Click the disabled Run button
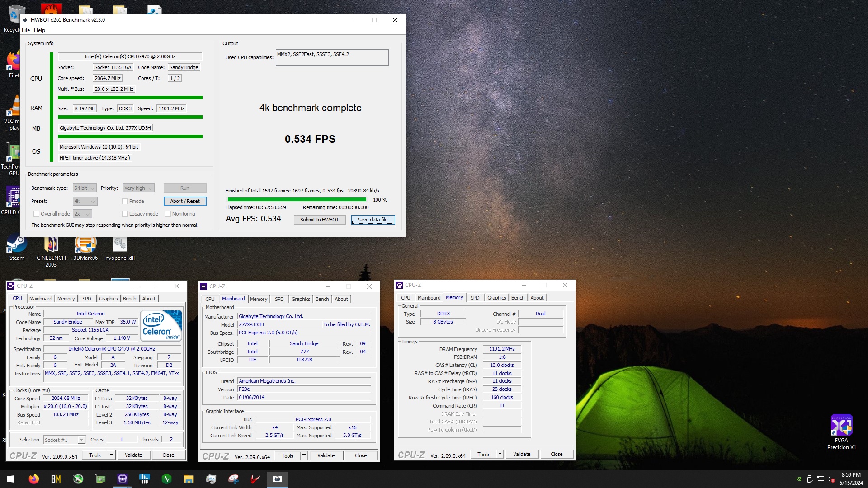This screenshot has width=868, height=488. [185, 188]
